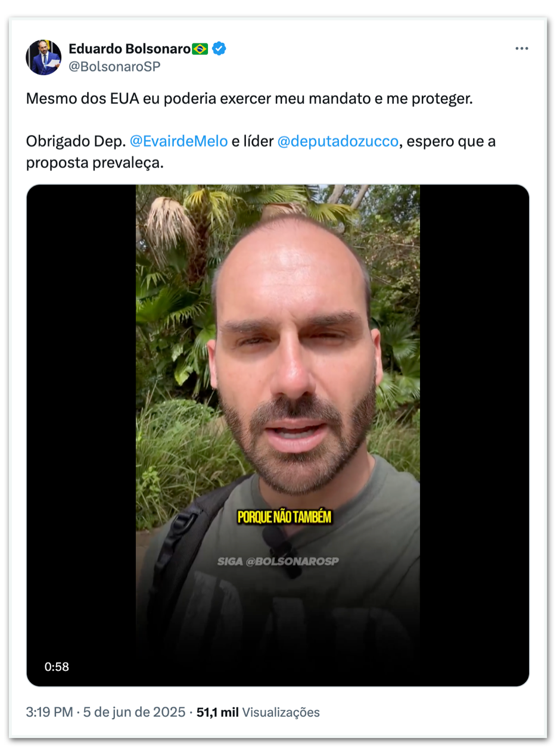Select the tweet text starting Mesmo dos EUA
560x753 pixels.
(x=249, y=98)
